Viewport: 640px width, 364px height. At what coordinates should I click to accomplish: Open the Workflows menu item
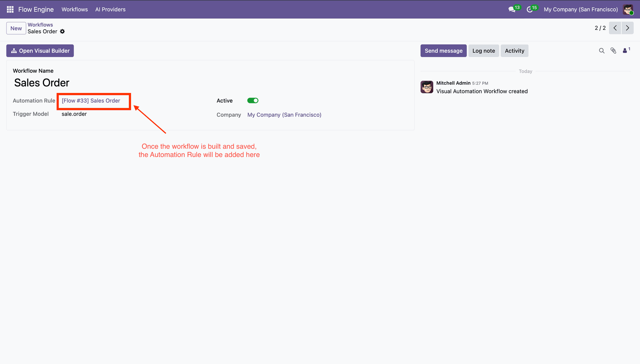pyautogui.click(x=75, y=9)
